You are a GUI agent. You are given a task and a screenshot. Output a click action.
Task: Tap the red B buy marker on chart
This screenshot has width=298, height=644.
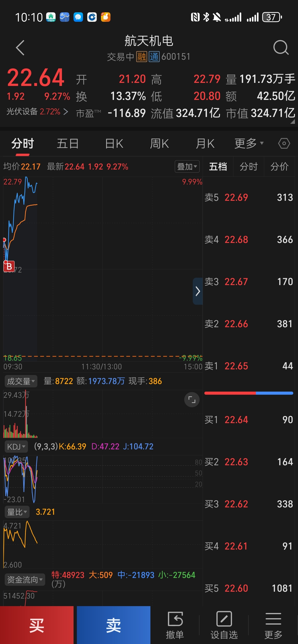(x=9, y=266)
